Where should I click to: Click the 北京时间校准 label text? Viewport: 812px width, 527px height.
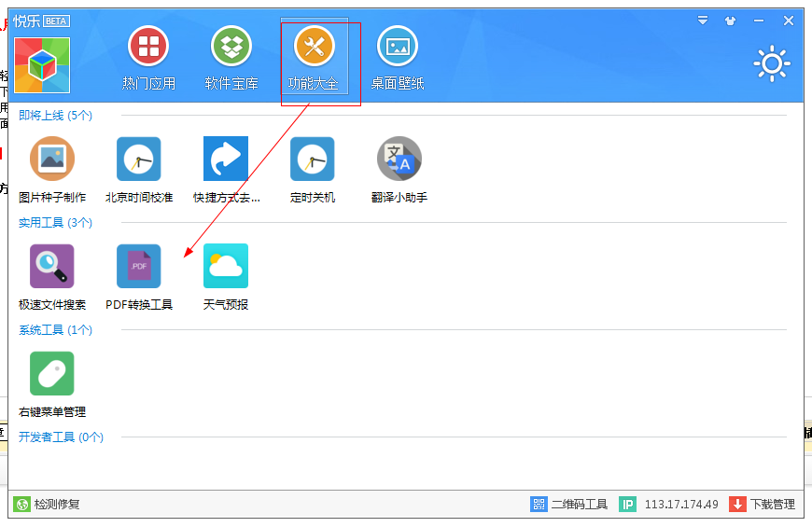point(139,197)
